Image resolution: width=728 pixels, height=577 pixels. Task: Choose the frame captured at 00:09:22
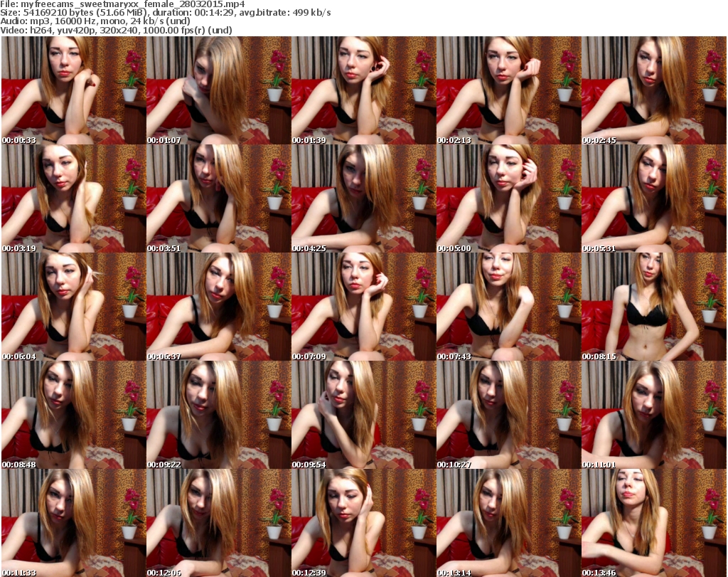[219, 414]
